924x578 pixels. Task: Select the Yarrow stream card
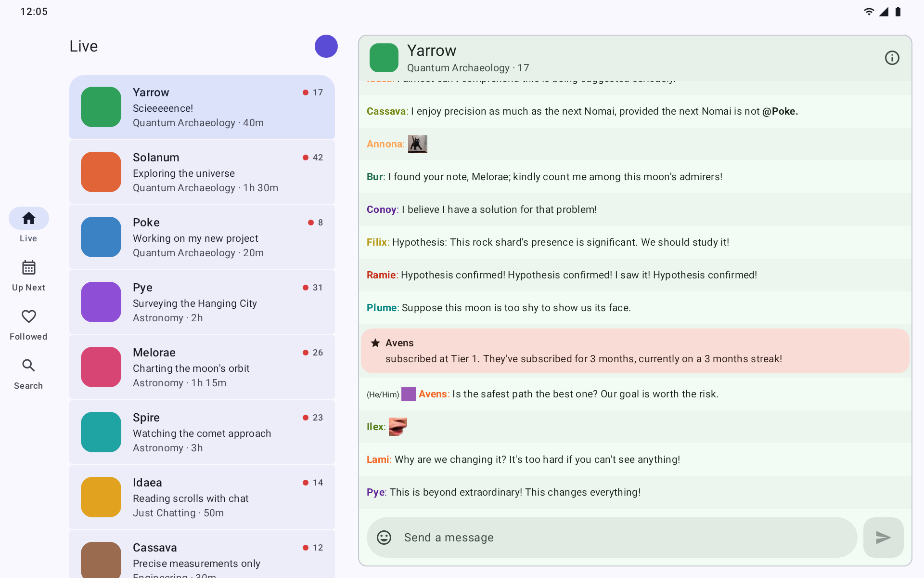click(202, 107)
